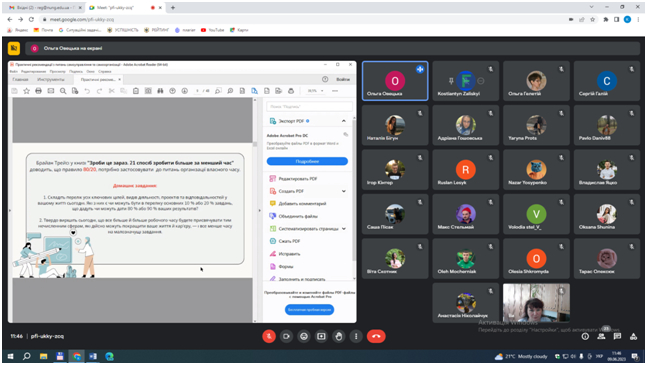This screenshot has width=647, height=365.
Task: Toggle the camera button in Meet controls
Action: [x=286, y=336]
